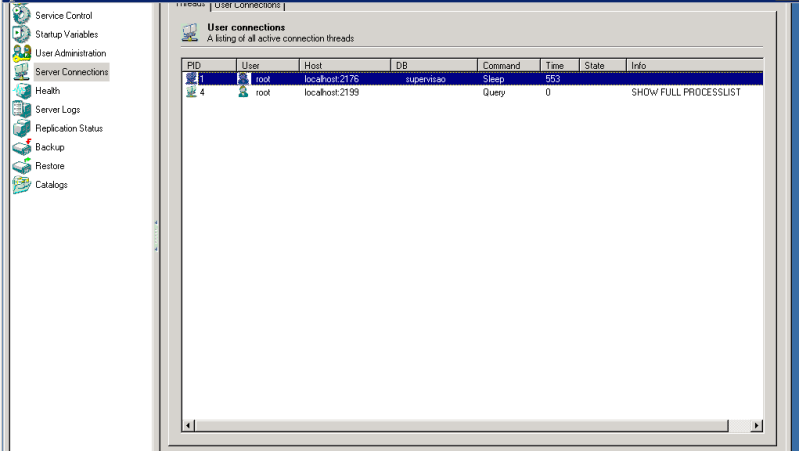799x451 pixels.
Task: Select the Backup icon
Action: 21,147
